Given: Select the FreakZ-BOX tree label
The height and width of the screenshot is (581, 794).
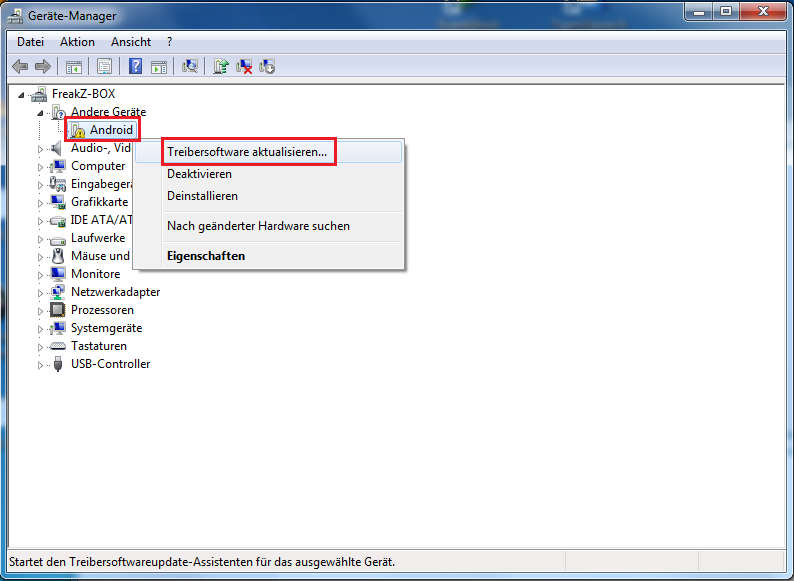Looking at the screenshot, I should [84, 94].
